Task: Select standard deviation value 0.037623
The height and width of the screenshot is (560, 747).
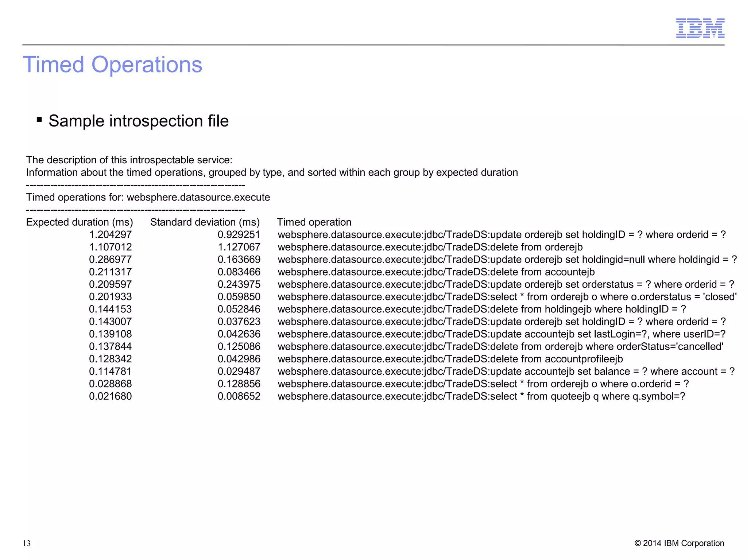Action: pyautogui.click(x=239, y=322)
